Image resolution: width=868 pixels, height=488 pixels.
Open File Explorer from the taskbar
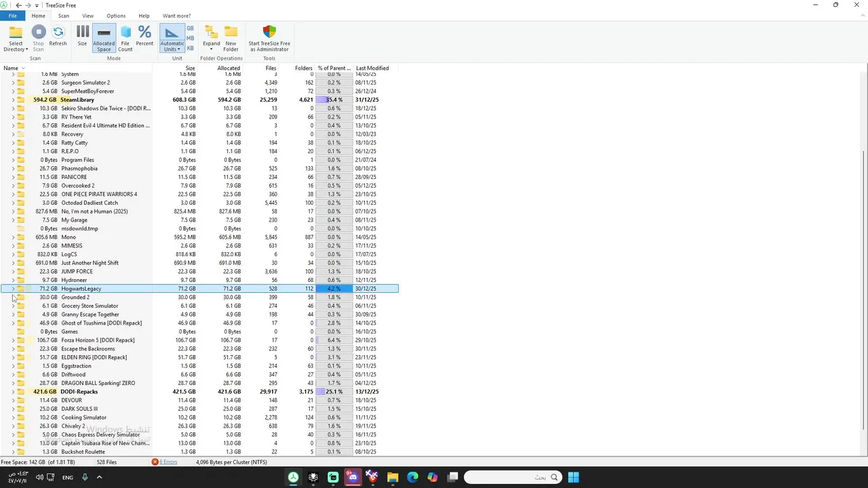pyautogui.click(x=393, y=477)
